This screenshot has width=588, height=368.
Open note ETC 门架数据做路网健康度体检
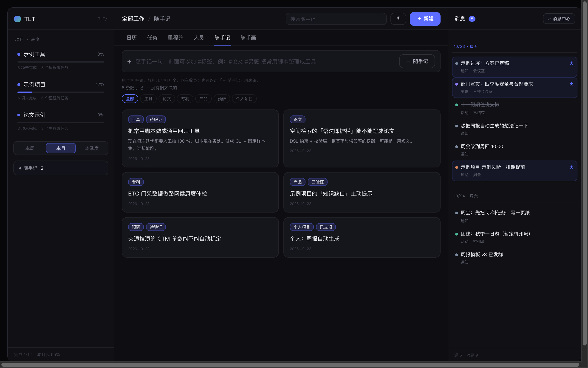200,192
